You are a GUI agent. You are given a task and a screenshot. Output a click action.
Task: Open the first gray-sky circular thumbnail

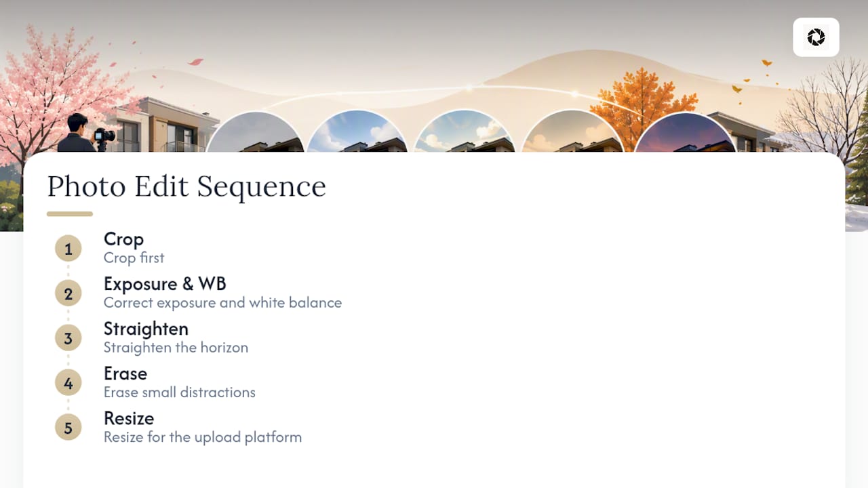tap(255, 132)
